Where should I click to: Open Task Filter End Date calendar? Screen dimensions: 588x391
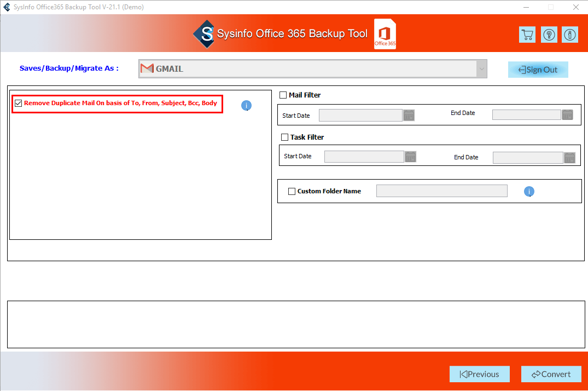569,157
